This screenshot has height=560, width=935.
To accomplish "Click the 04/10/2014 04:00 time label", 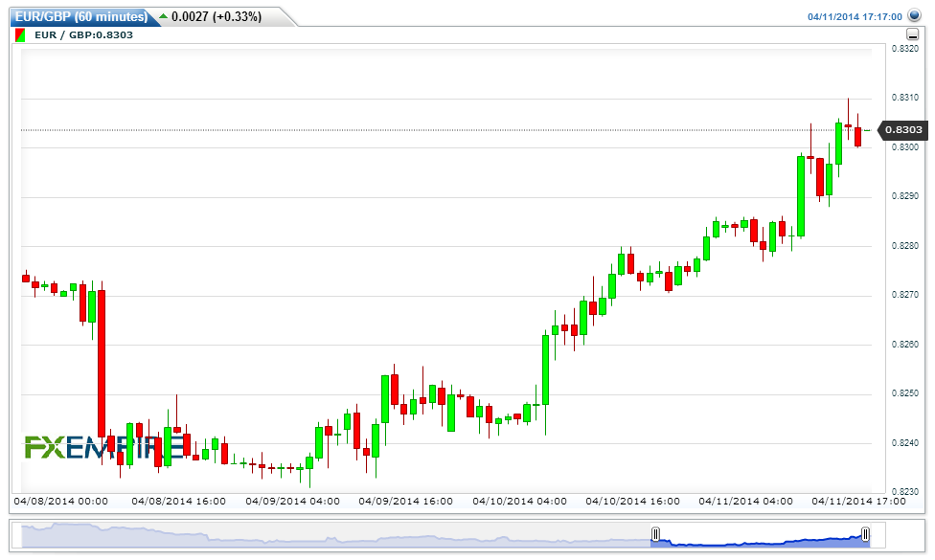I will (x=520, y=501).
